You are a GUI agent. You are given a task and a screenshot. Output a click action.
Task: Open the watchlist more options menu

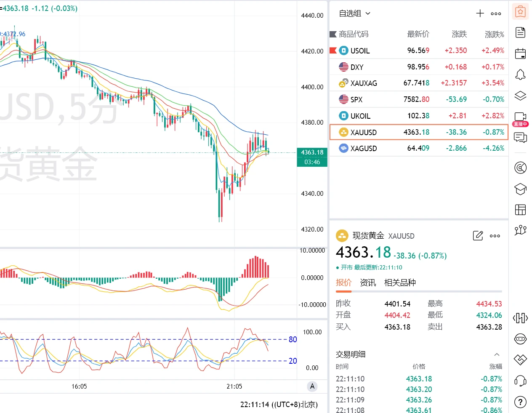[496, 13]
